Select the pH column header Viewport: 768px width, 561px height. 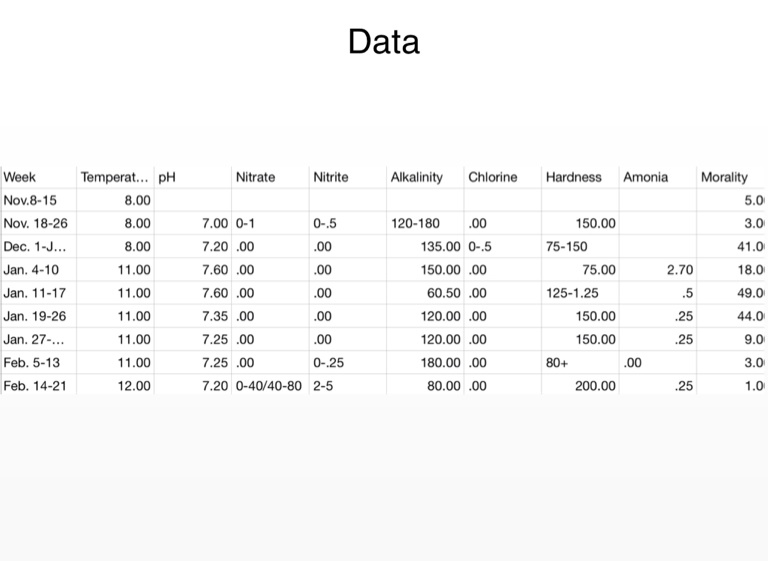(x=166, y=177)
